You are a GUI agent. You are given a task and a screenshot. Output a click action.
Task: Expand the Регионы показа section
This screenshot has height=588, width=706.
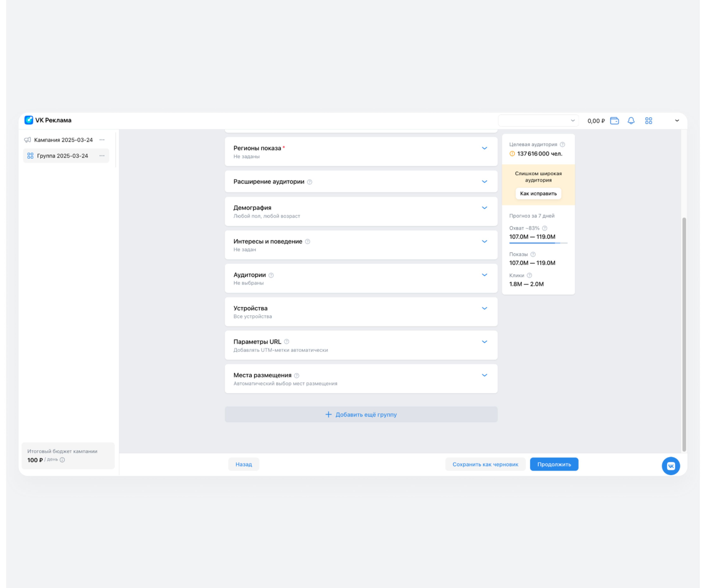point(484,148)
